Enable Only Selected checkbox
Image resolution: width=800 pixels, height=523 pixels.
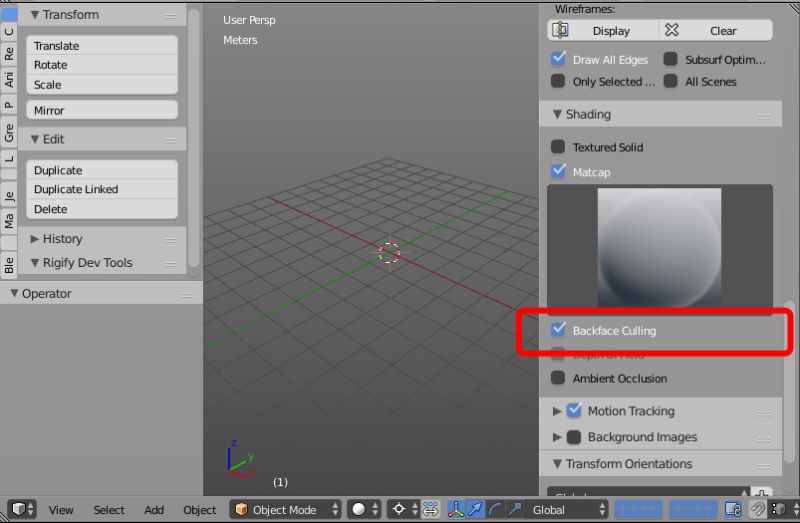(x=558, y=81)
